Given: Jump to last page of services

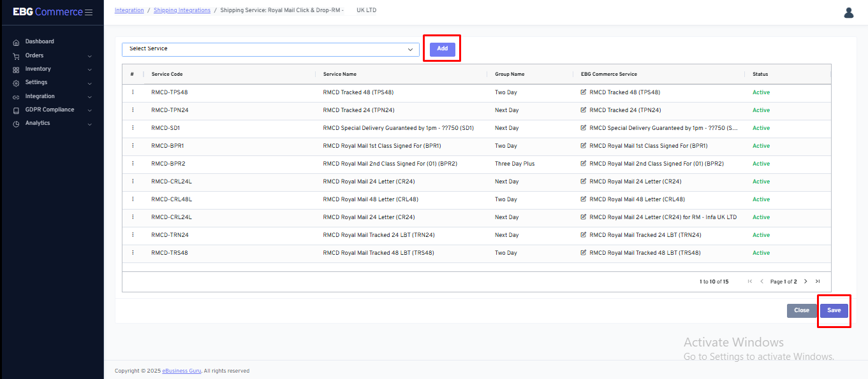Looking at the screenshot, I should click(818, 282).
